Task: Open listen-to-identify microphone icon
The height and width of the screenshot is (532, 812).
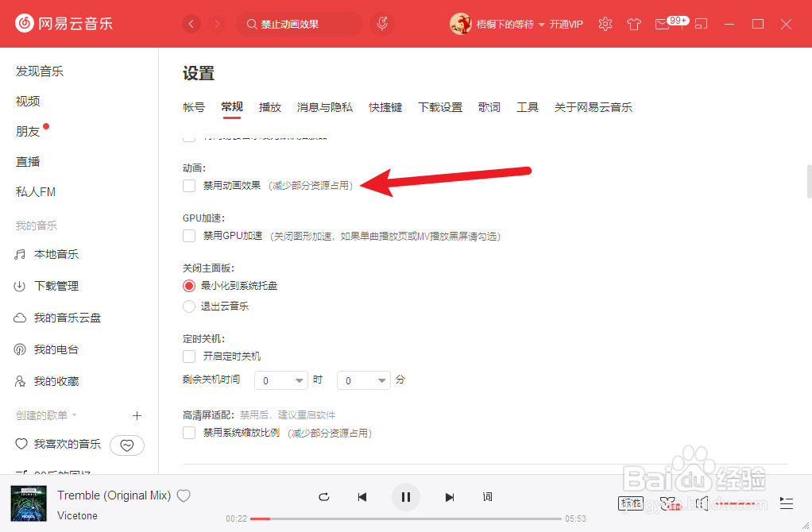Action: point(382,24)
